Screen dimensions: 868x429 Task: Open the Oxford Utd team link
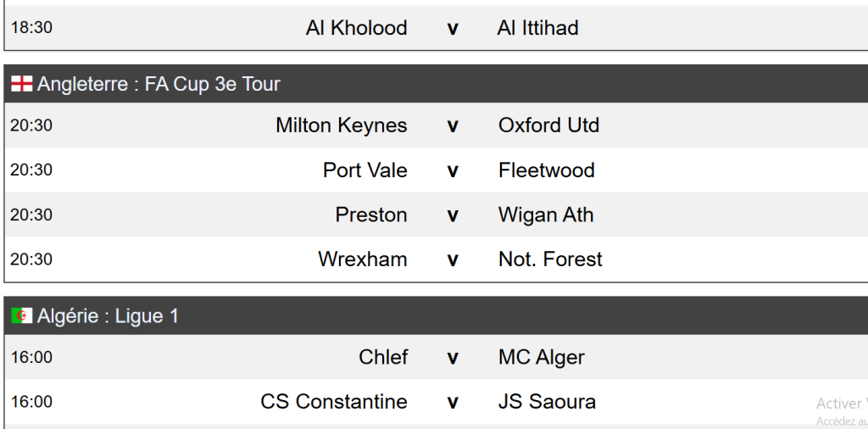548,125
